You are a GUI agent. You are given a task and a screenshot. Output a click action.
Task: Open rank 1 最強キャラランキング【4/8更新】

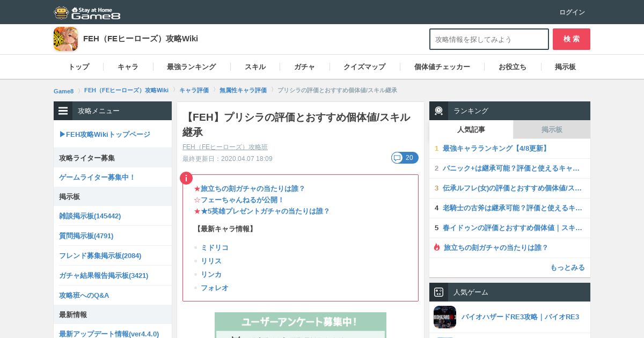[496, 148]
